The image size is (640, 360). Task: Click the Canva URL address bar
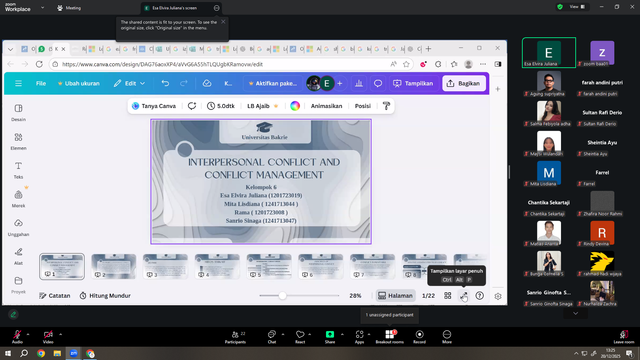tap(220, 64)
